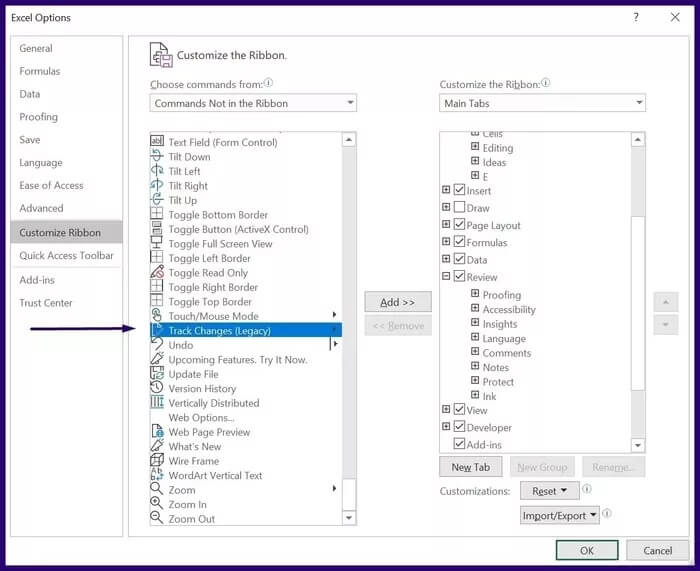Click the Zoom In magnifier icon

click(157, 504)
